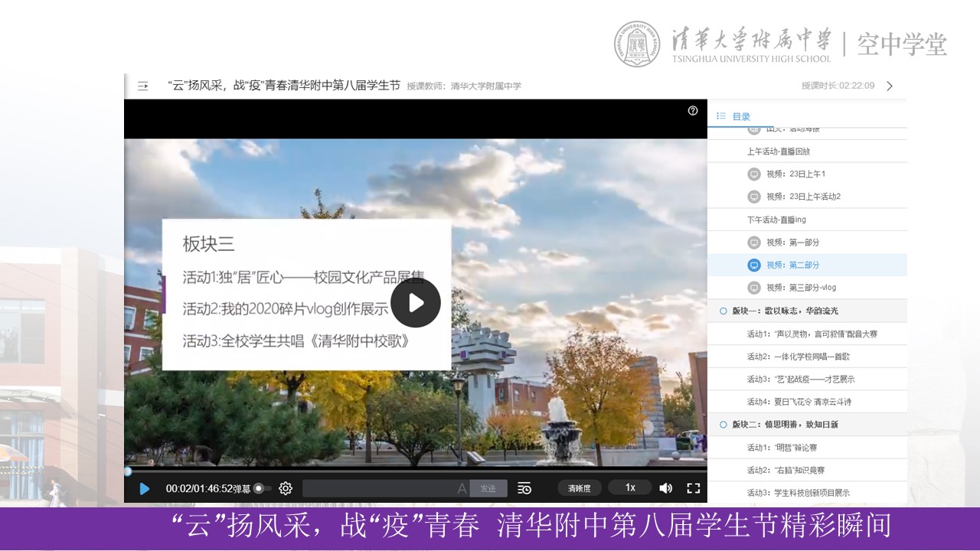Image resolution: width=980 pixels, height=551 pixels.
Task: Click the large center play button on video
Action: (x=416, y=303)
